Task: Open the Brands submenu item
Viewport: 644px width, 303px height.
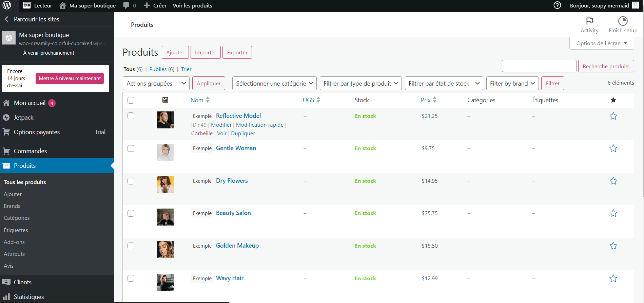Action: 12,206
